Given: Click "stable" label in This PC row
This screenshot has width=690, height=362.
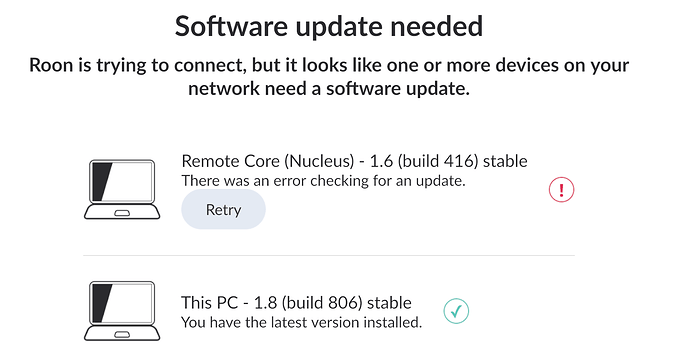Looking at the screenshot, I should (389, 303).
